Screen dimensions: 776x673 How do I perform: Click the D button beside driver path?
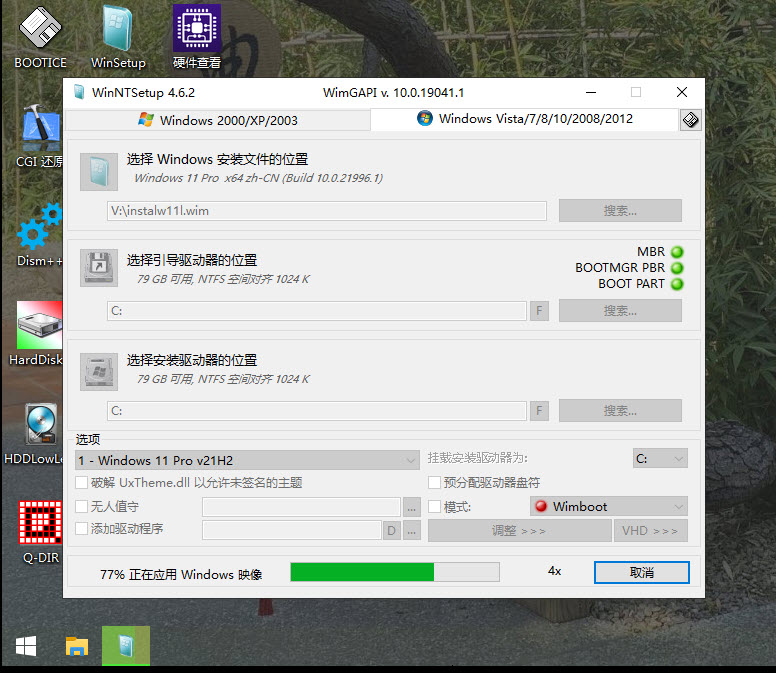point(391,530)
